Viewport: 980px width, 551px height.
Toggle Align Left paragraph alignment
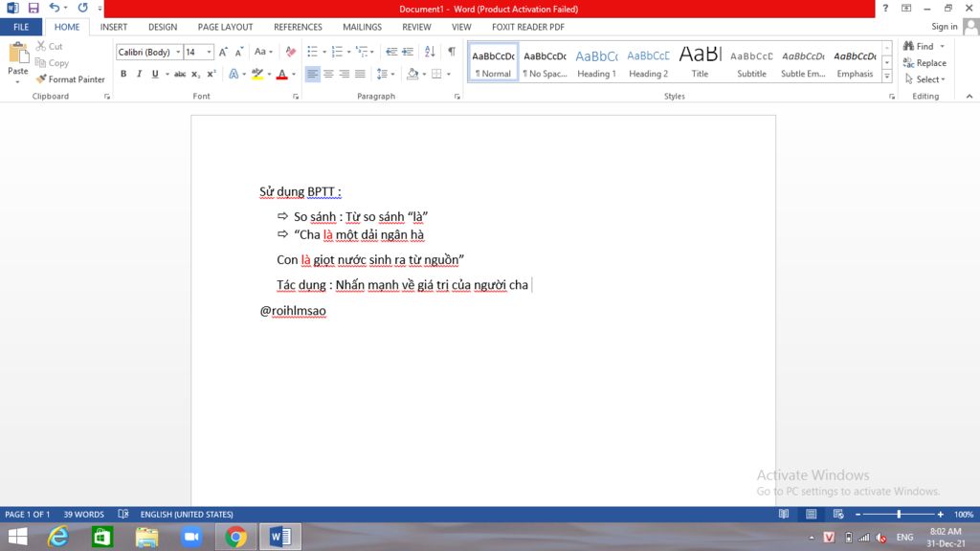click(x=313, y=74)
